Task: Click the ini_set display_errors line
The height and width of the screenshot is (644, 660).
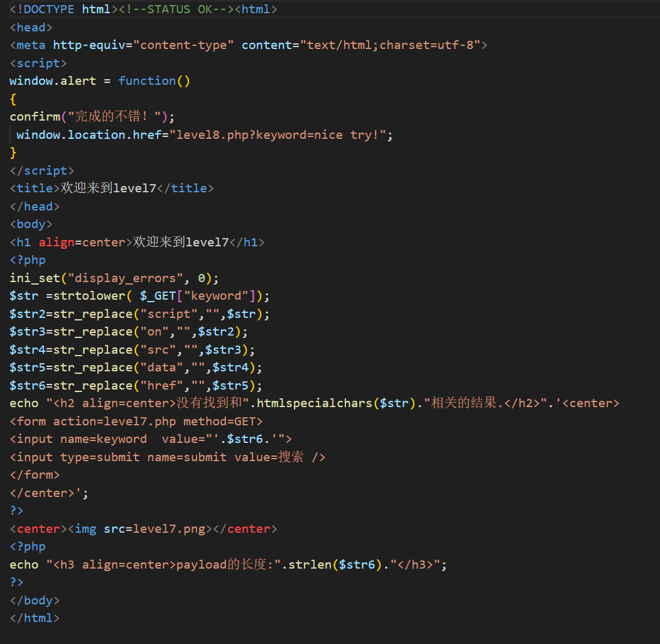Action: 114,278
